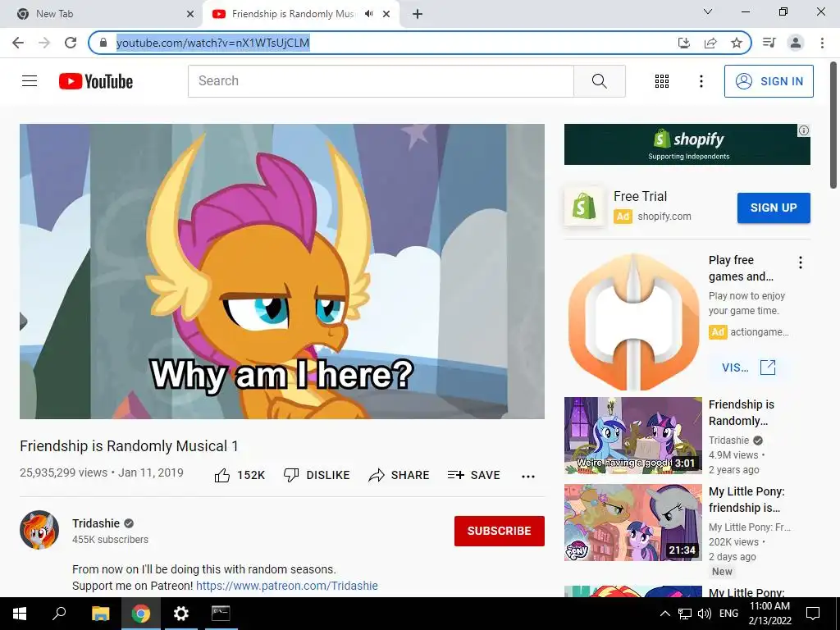840x630 pixels.
Task: Open Friendship is Randomly 3:01 video thumbnail
Action: coord(633,436)
